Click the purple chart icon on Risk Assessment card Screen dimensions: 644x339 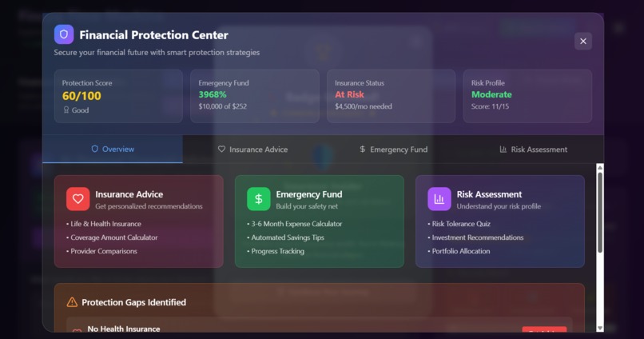click(439, 199)
